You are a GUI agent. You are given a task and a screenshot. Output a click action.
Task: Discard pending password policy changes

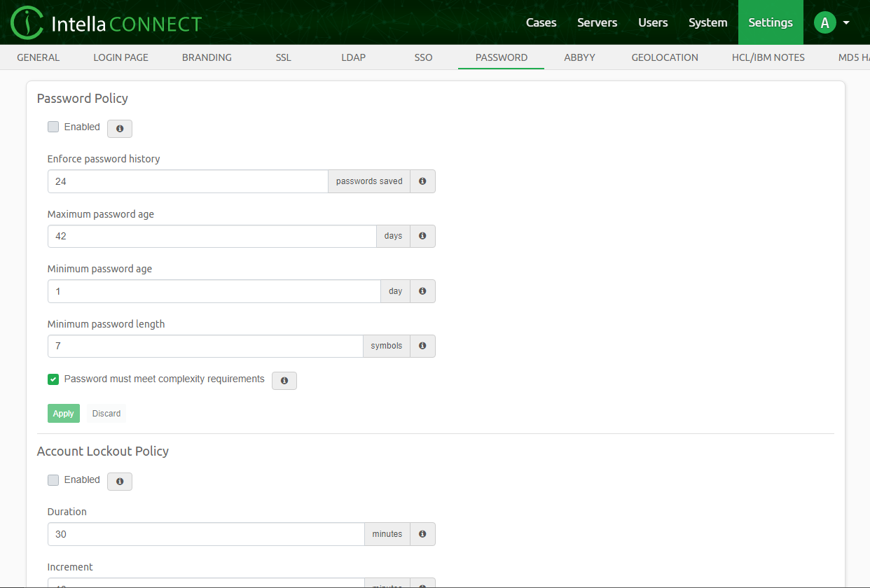click(x=106, y=413)
